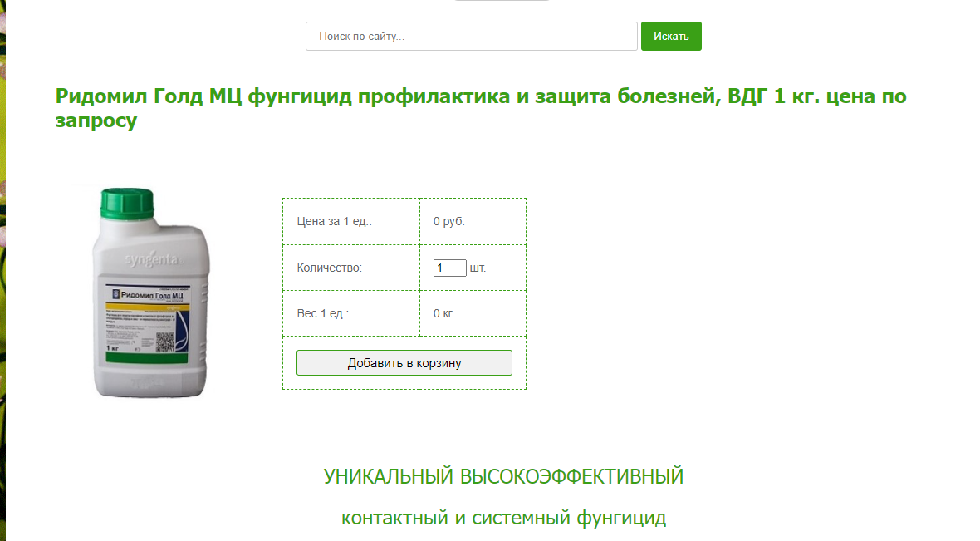Image resolution: width=980 pixels, height=541 pixels.
Task: Select the Цена за 1 ед.: label
Action: coord(334,221)
